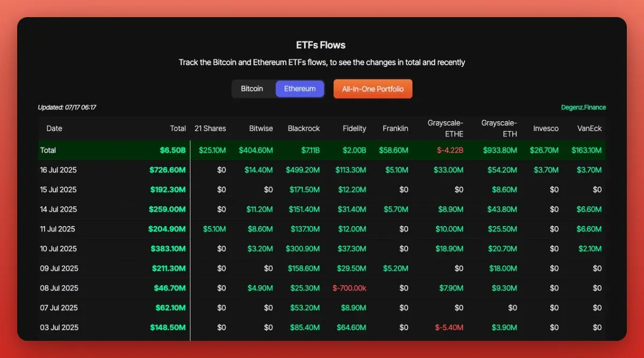
Task: Select the Invesco total $26.70M
Action: pos(544,150)
